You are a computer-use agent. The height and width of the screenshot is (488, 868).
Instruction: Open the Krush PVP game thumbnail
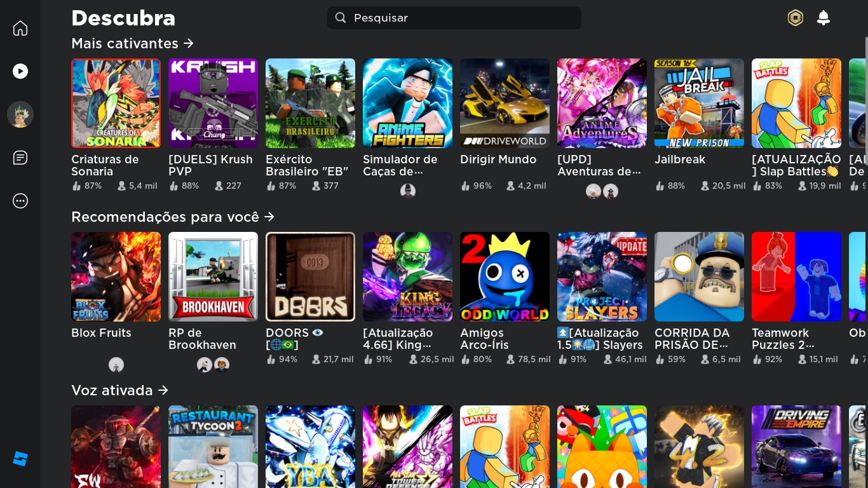click(213, 104)
